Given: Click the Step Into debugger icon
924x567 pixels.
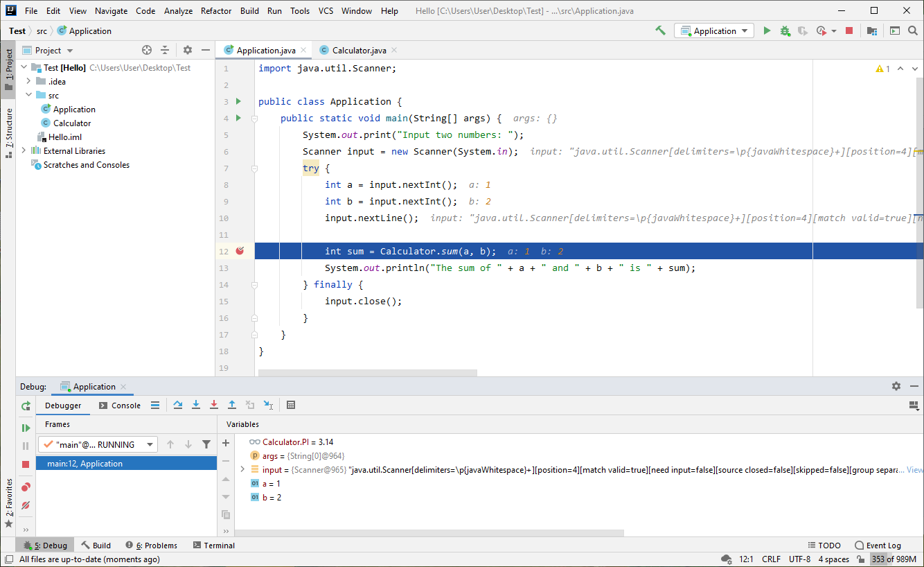Looking at the screenshot, I should point(196,405).
